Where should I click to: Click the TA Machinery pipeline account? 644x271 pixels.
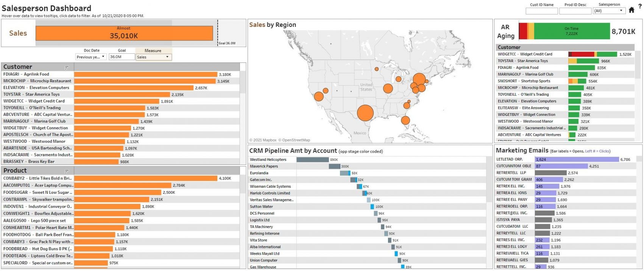pyautogui.click(x=367, y=227)
